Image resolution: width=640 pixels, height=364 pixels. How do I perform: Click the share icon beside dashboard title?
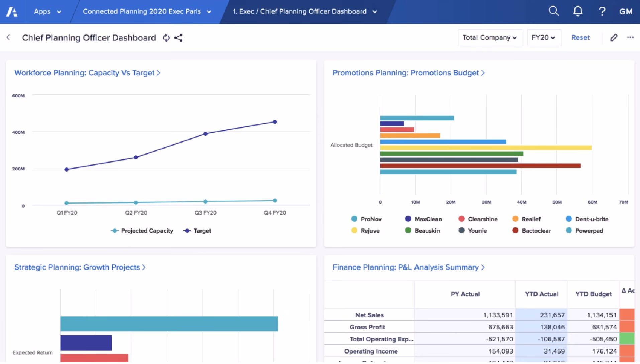178,38
